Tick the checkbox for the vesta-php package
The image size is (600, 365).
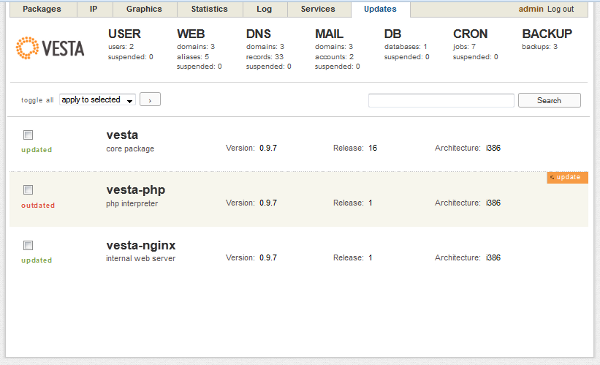coord(28,190)
